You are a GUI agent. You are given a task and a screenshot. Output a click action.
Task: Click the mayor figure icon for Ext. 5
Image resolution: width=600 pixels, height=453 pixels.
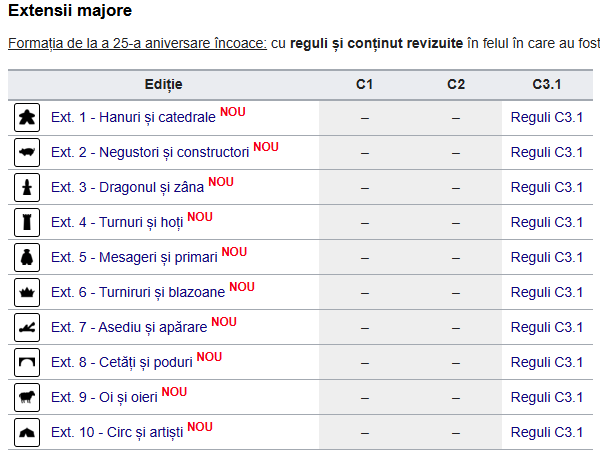27,257
